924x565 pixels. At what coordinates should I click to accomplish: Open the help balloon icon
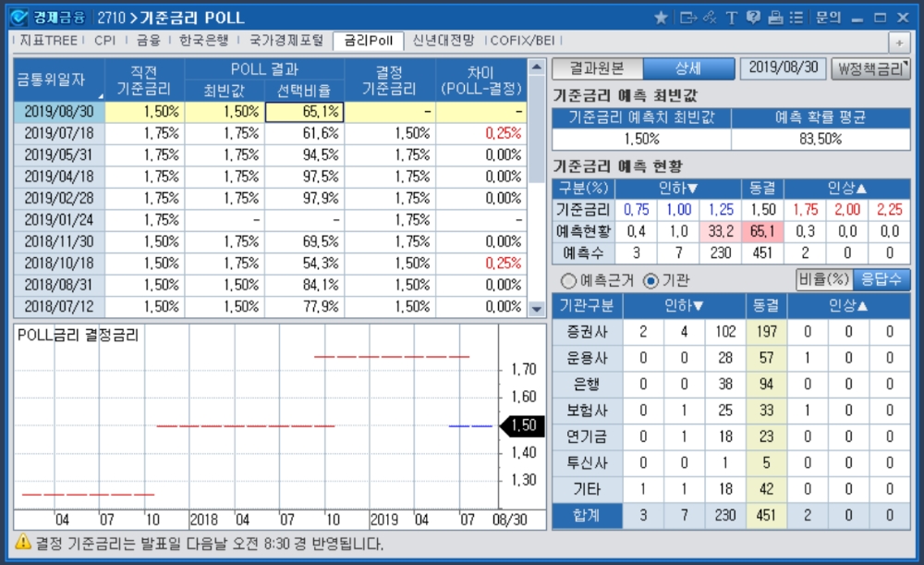pos(753,16)
